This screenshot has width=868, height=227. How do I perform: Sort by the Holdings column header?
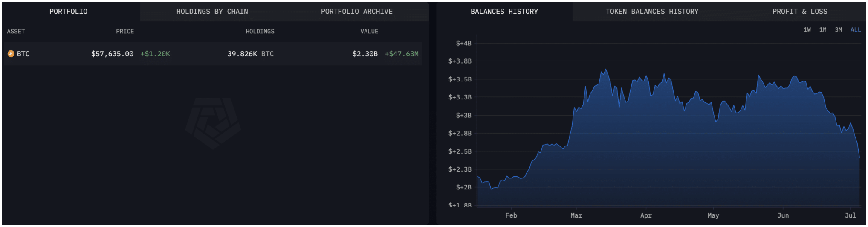pos(260,32)
